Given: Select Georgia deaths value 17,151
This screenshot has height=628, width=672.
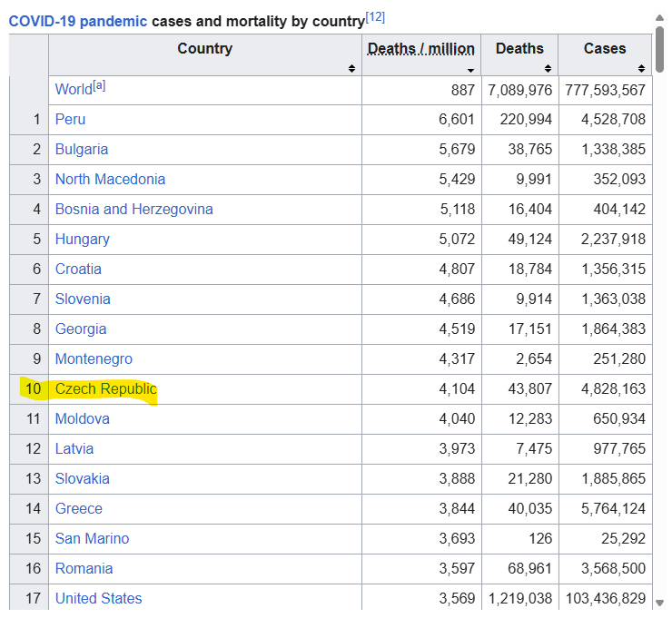Looking at the screenshot, I should [530, 329].
